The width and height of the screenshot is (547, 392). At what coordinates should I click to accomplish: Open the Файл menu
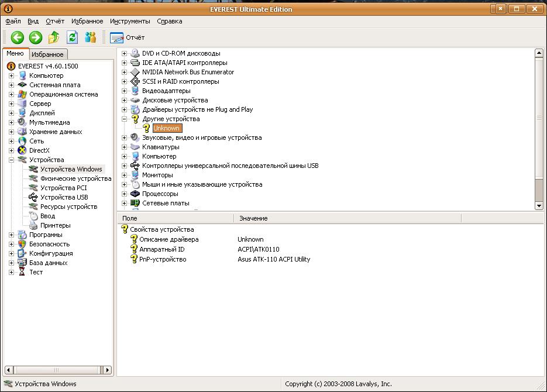tap(13, 21)
